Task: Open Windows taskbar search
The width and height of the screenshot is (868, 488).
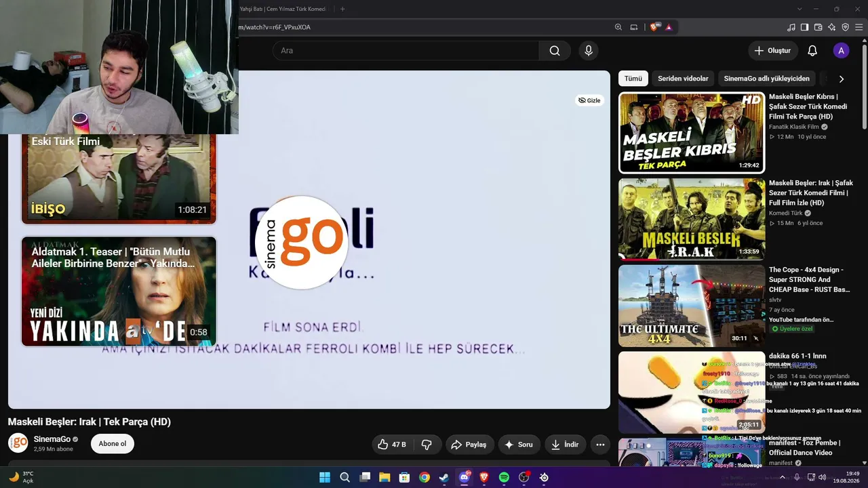Action: pyautogui.click(x=344, y=477)
